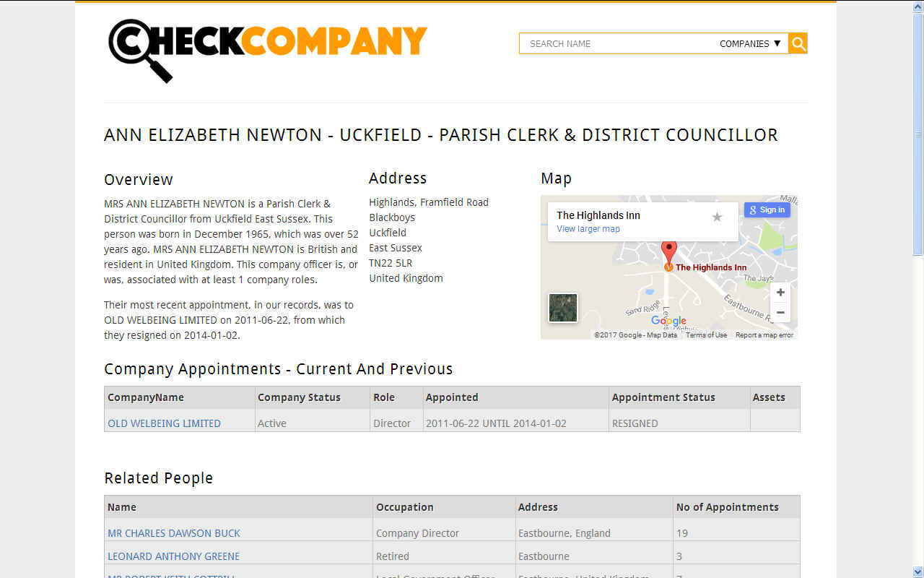924x578 pixels.
Task: Open LEONARD ANTHONY GREENE profile
Action: [173, 556]
